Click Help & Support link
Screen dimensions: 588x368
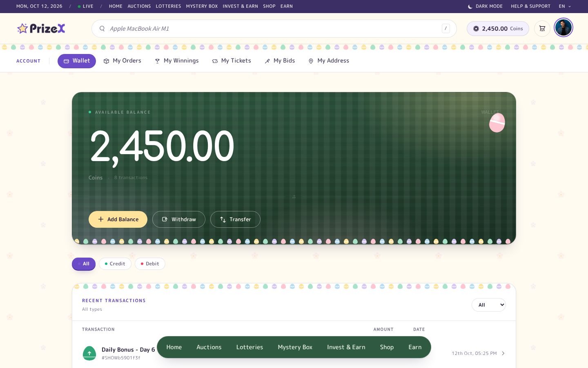[x=530, y=7]
